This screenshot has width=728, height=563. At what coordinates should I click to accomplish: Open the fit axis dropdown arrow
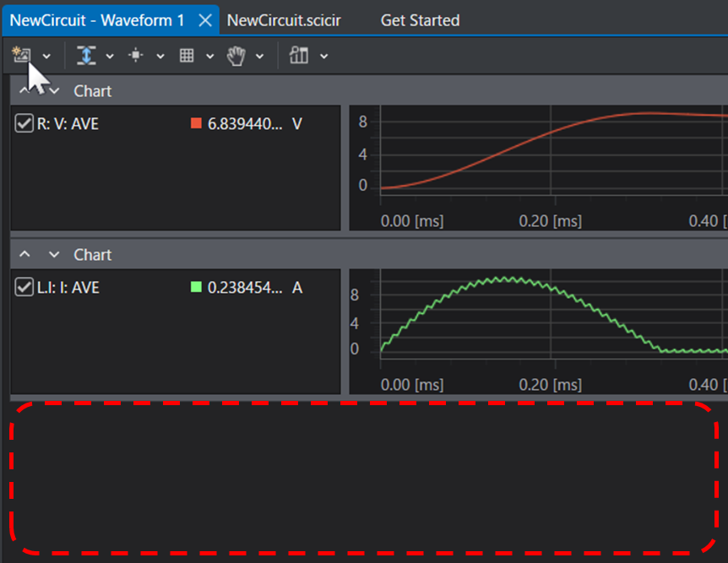[x=110, y=57]
